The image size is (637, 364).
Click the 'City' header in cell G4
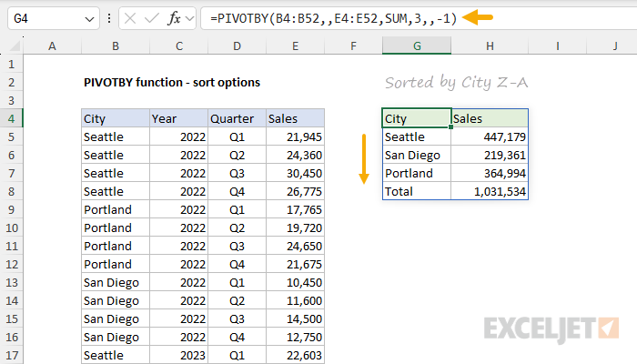click(x=417, y=118)
